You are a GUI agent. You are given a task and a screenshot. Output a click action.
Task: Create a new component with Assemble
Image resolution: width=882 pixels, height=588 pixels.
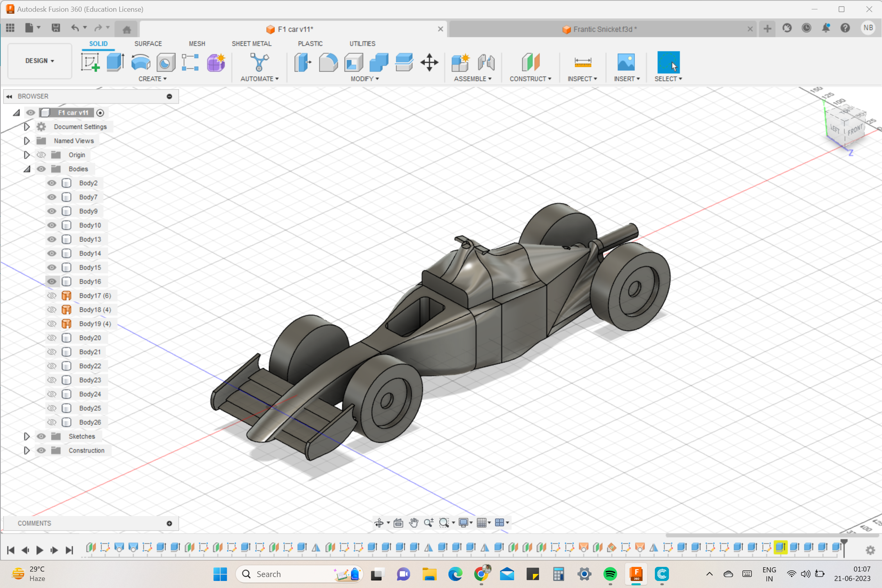pyautogui.click(x=460, y=62)
